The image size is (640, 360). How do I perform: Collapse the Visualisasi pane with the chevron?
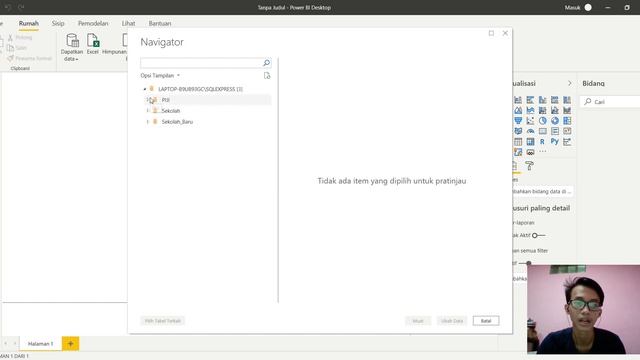(x=570, y=83)
